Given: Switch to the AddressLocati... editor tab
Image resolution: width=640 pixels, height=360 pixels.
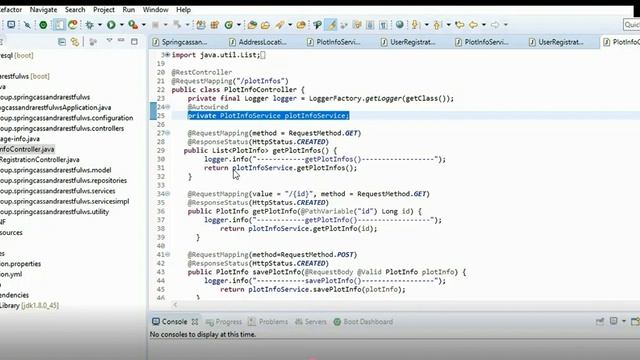Looking at the screenshot, I should [258, 42].
